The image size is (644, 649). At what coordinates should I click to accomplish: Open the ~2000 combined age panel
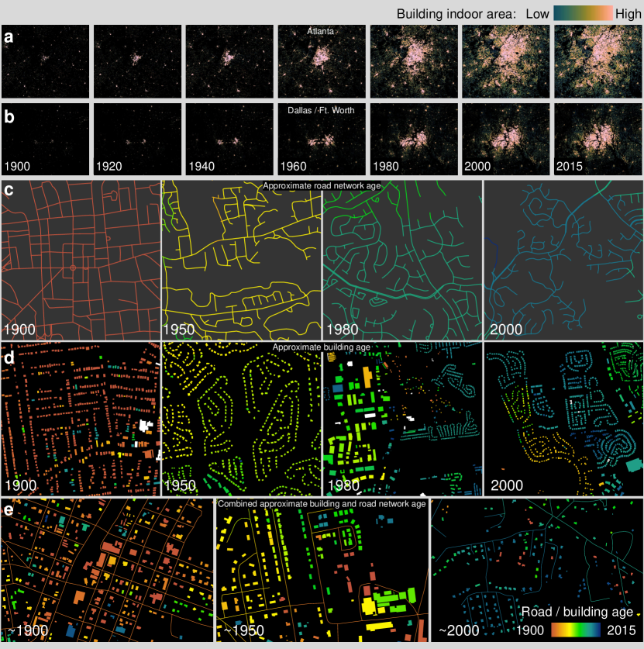tap(537, 570)
